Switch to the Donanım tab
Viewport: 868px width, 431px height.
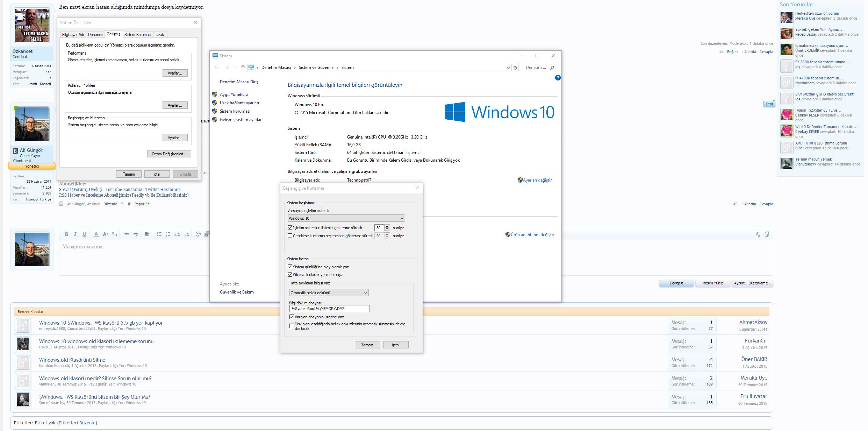tap(95, 35)
